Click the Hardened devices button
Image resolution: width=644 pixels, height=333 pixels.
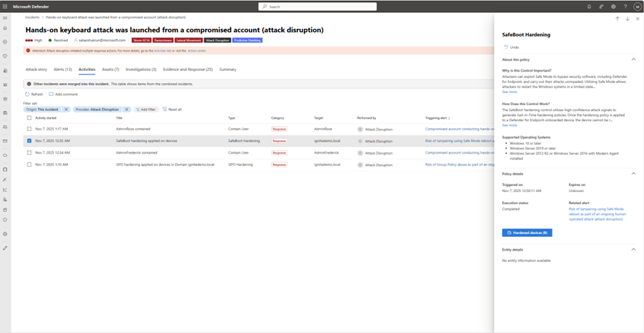click(x=527, y=232)
